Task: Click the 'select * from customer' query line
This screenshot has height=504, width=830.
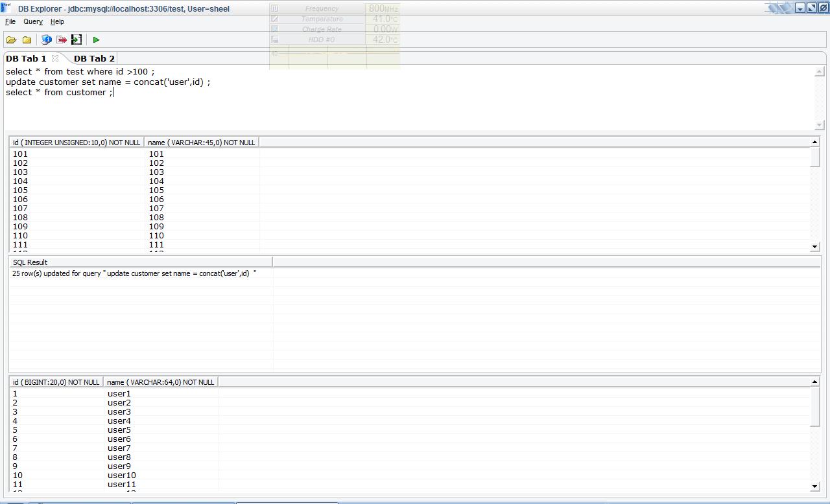Action: [x=60, y=93]
